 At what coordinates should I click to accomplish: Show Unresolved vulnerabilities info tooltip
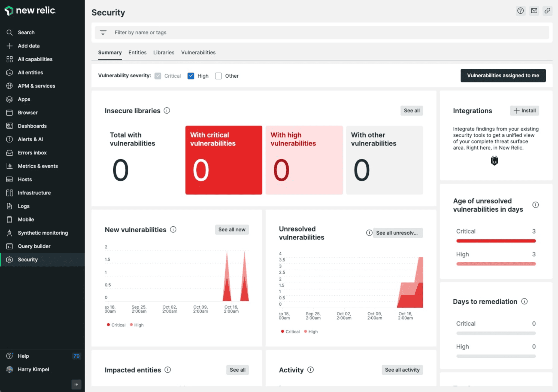click(x=369, y=233)
